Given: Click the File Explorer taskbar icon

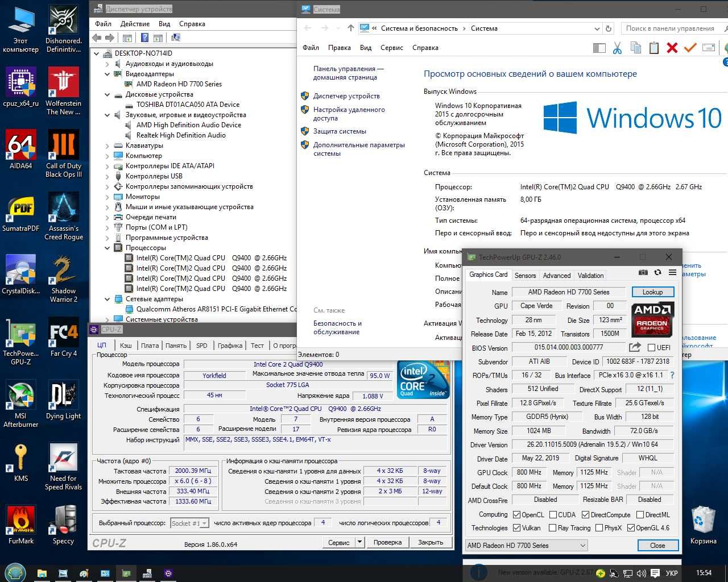Looking at the screenshot, I should point(42,573).
